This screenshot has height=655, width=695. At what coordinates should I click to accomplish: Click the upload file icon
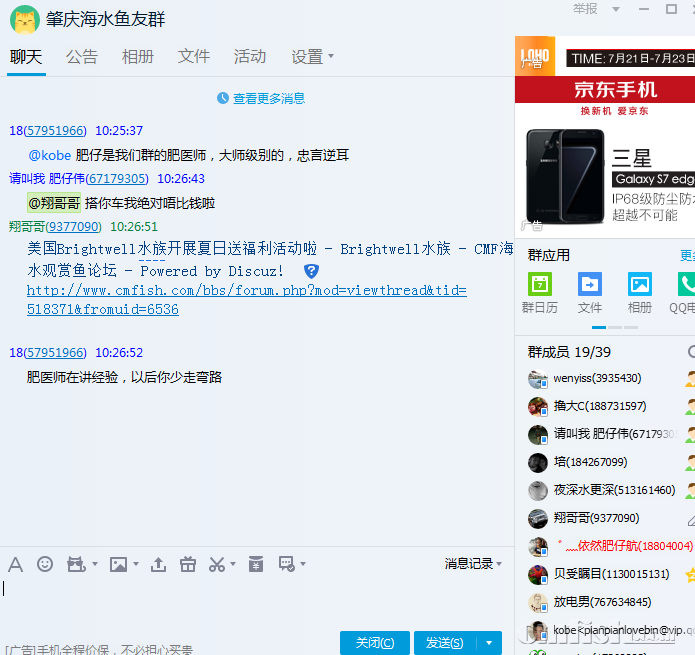coord(158,564)
